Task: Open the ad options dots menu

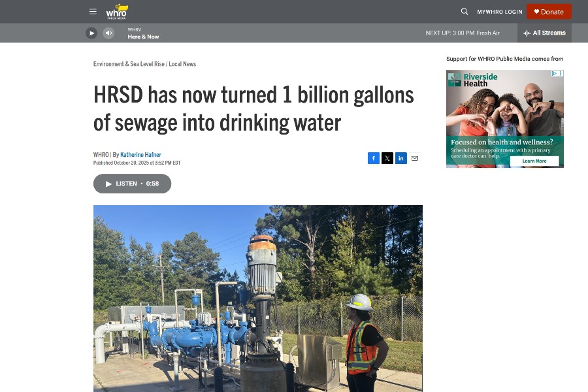Action: 561,74
